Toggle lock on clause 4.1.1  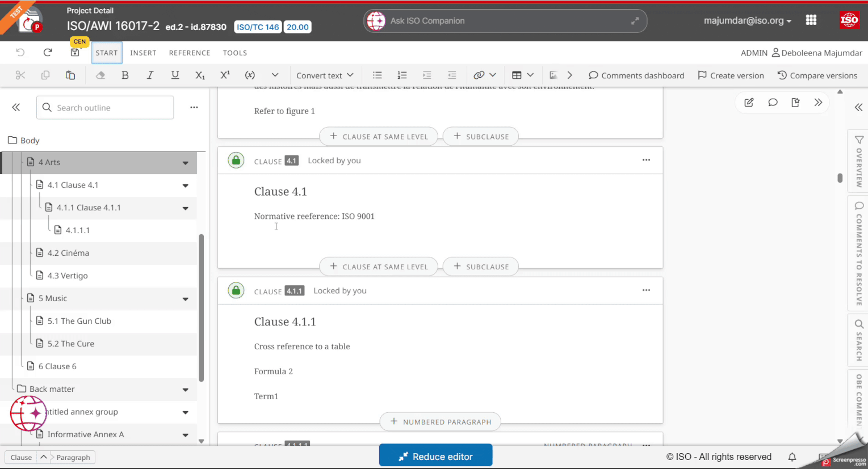click(236, 290)
